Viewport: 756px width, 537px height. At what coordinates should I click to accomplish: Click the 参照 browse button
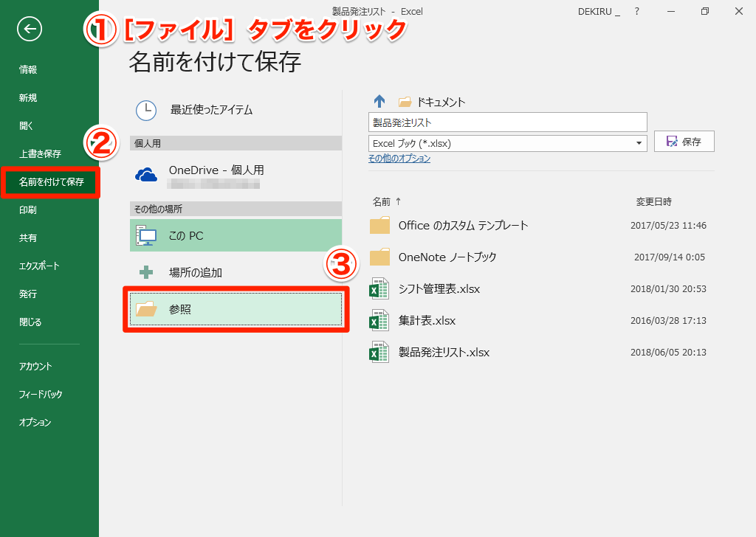pos(236,309)
